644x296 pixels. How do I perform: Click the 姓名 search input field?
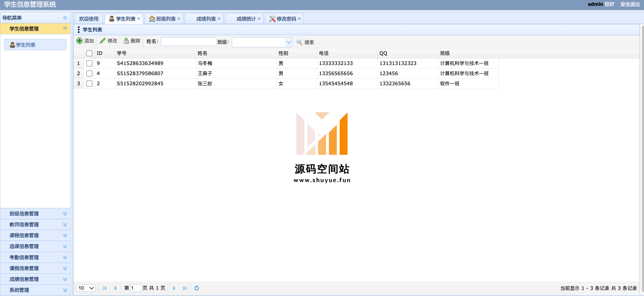click(x=189, y=42)
